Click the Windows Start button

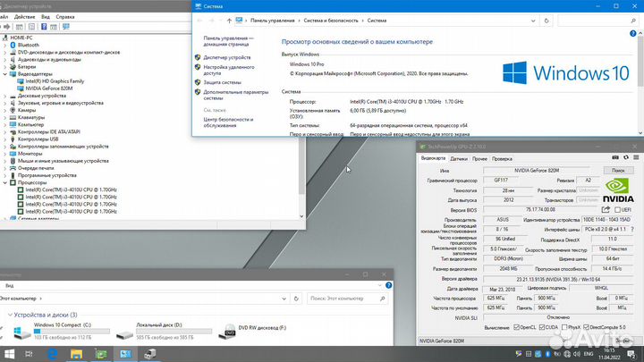[x=10, y=354]
